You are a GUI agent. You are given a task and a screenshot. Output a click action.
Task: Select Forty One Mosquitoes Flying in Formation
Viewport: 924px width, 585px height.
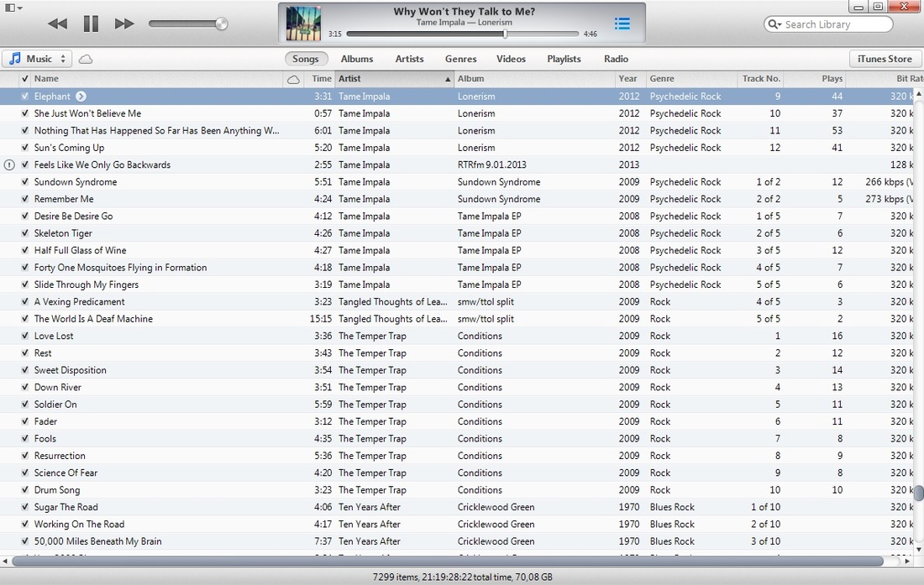click(x=120, y=267)
